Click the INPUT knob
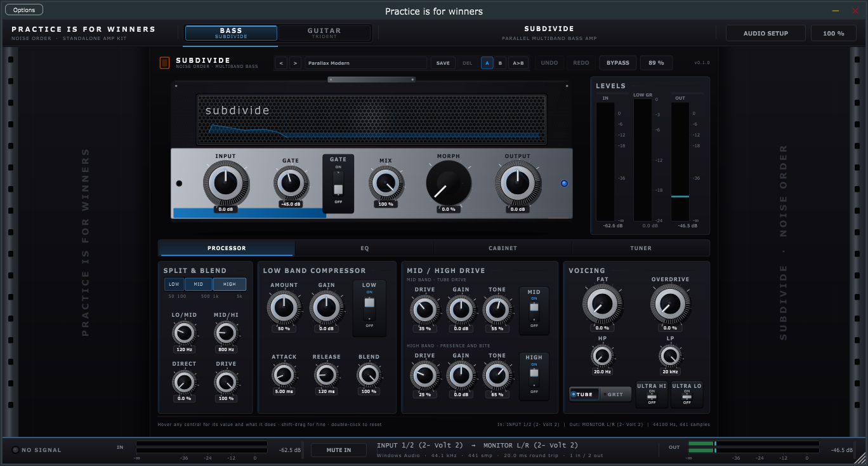Viewport: 868px width, 466px height. click(225, 183)
